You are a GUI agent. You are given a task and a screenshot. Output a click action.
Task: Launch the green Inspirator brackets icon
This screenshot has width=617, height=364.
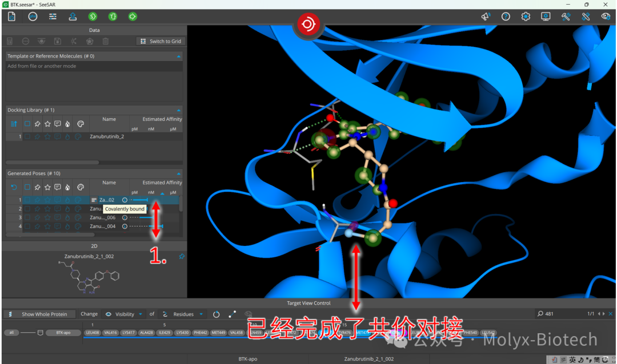tap(113, 17)
